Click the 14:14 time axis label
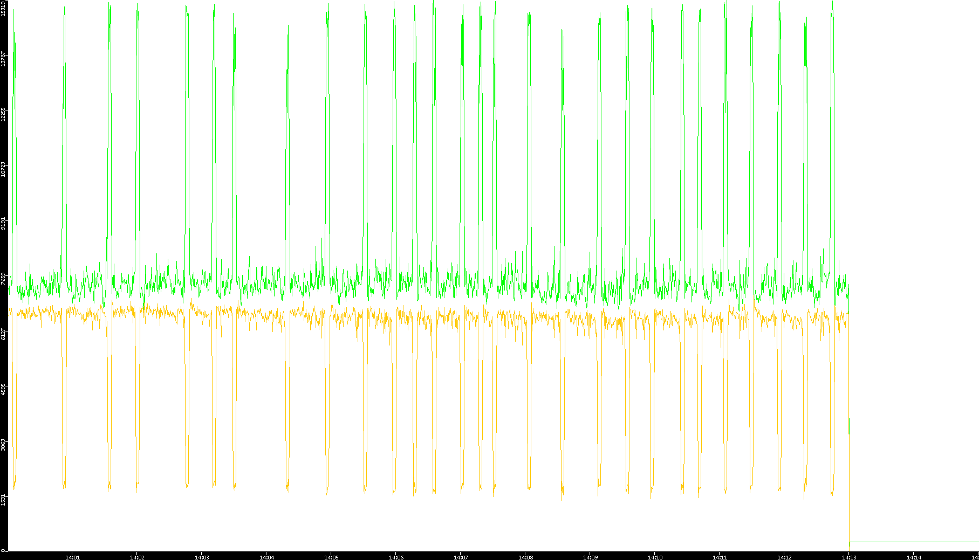The width and height of the screenshot is (979, 560). tap(914, 557)
